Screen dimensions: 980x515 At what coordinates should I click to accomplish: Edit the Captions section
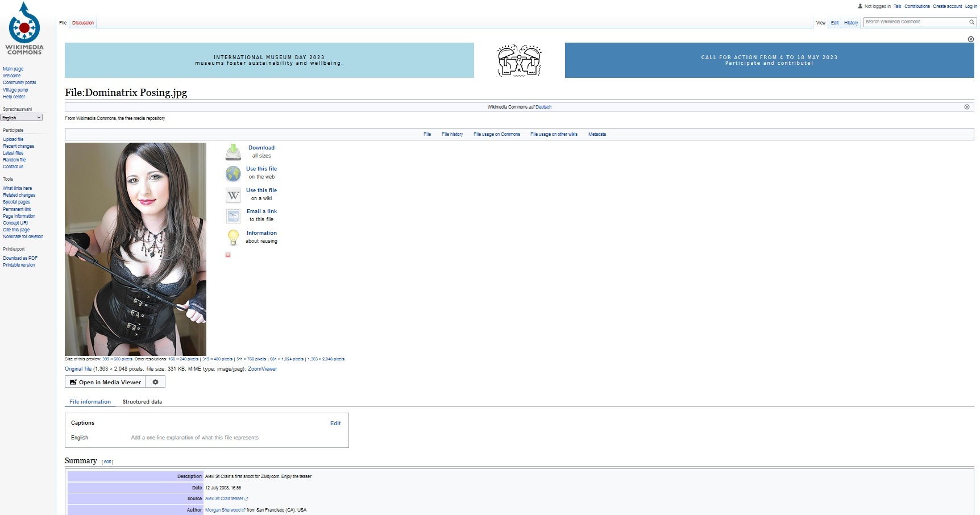pos(335,423)
